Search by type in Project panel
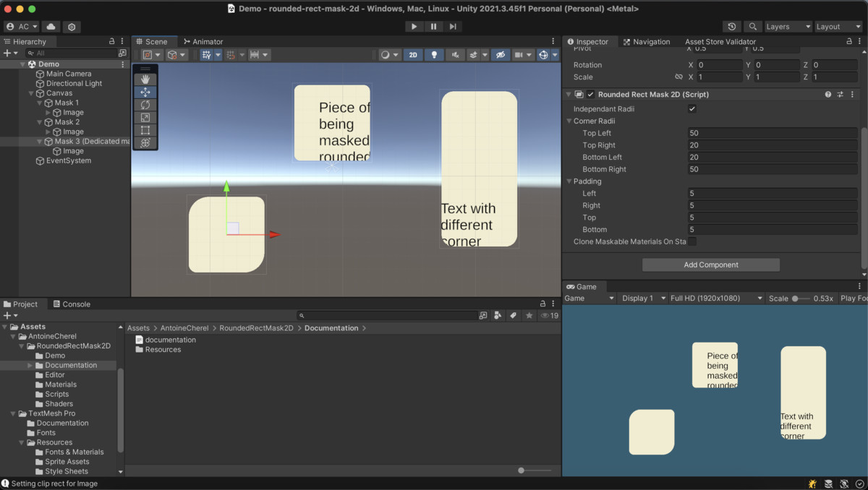Screen dimensions: 868x490 (498, 316)
